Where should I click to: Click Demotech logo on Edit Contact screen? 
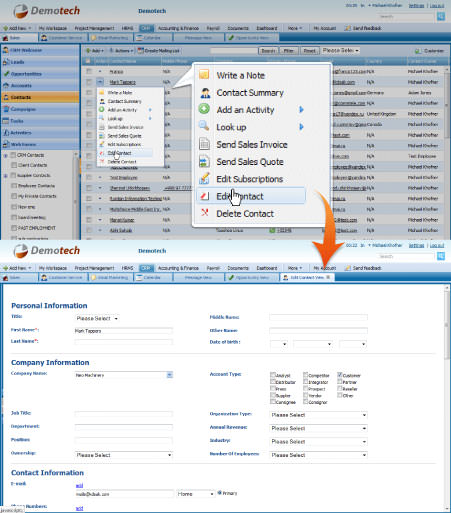tap(47, 251)
